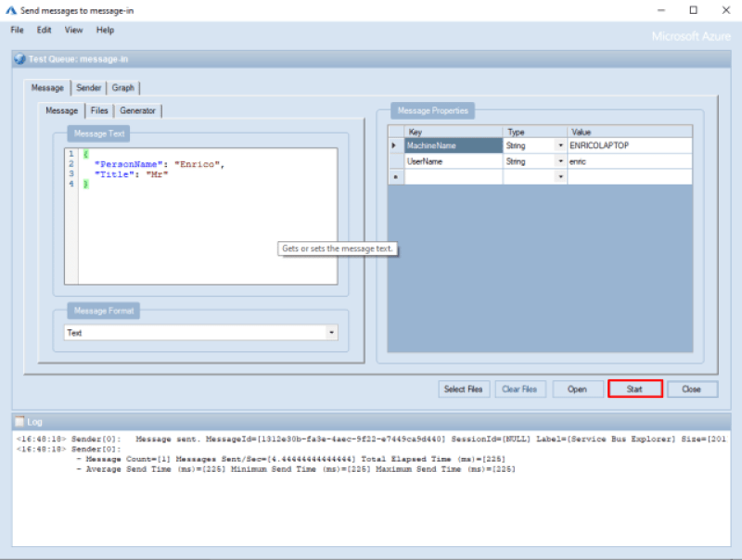Select the UserName key cell
742x560 pixels.
coord(453,161)
